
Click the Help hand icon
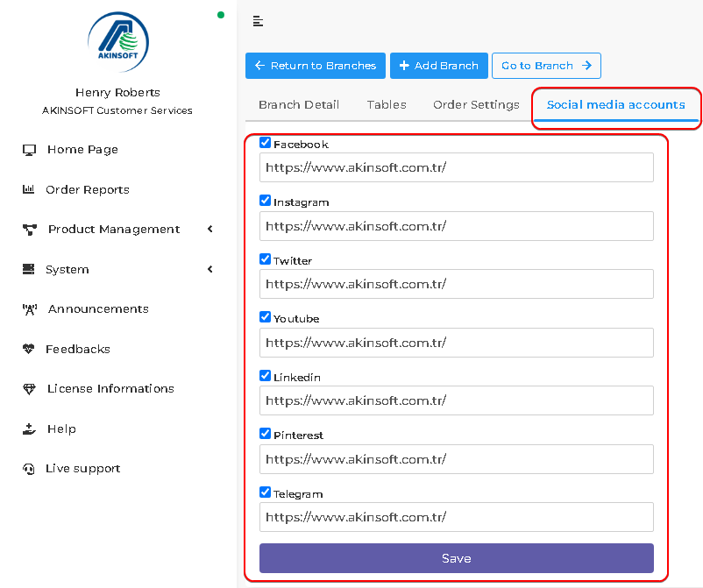(x=29, y=429)
